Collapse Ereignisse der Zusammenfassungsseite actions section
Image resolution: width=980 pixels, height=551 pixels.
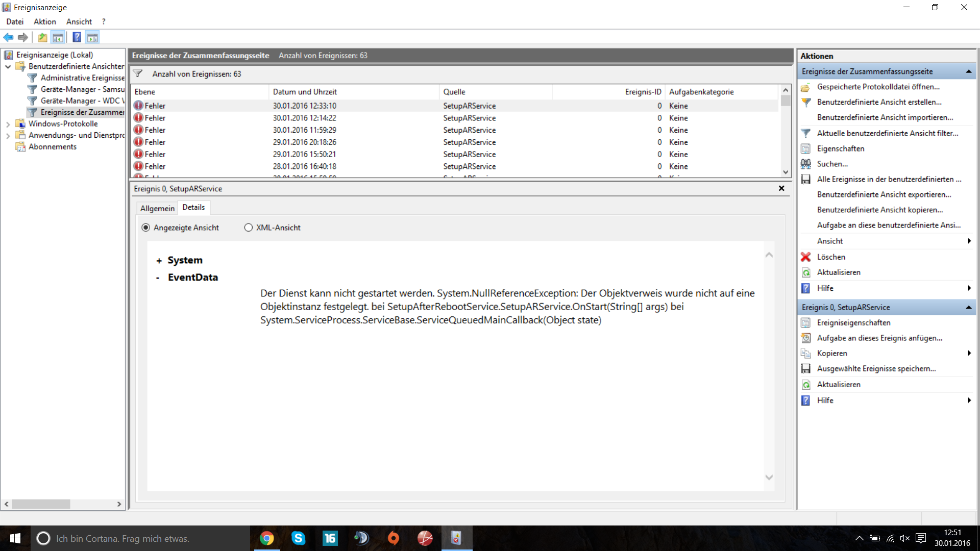coord(968,71)
